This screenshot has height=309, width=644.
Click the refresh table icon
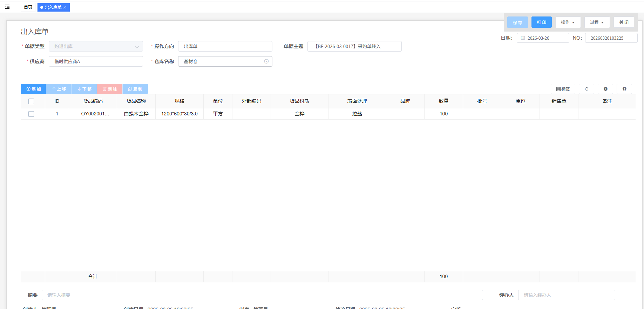coord(586,89)
